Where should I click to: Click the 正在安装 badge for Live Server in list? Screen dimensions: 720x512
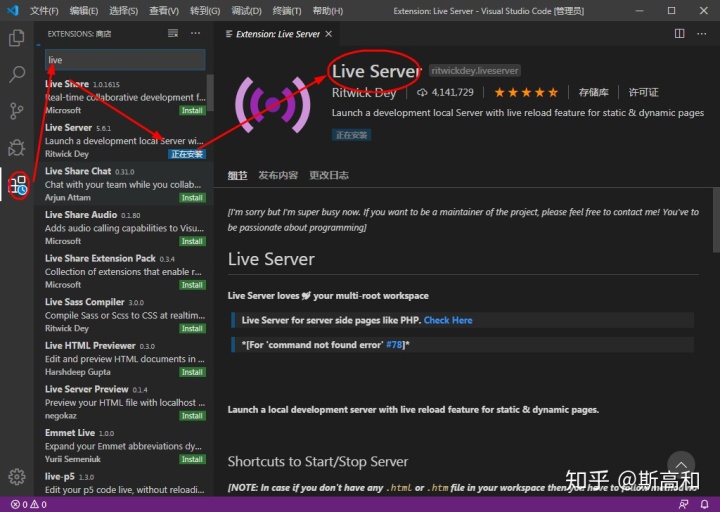point(187,154)
